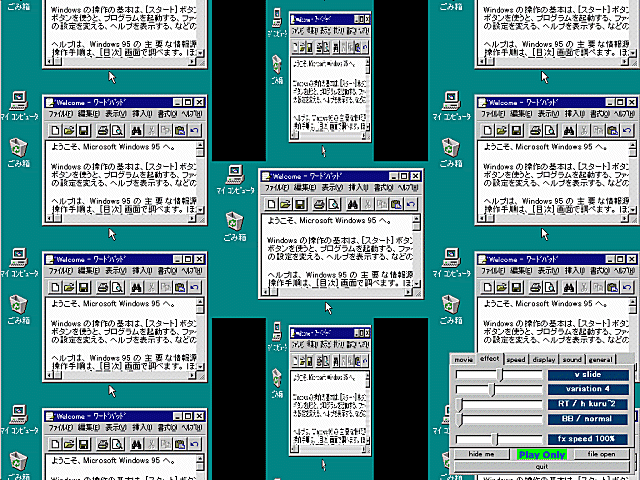The image size is (640, 480).
Task: Click the blue 'BB / normal' label
Action: click(588, 419)
